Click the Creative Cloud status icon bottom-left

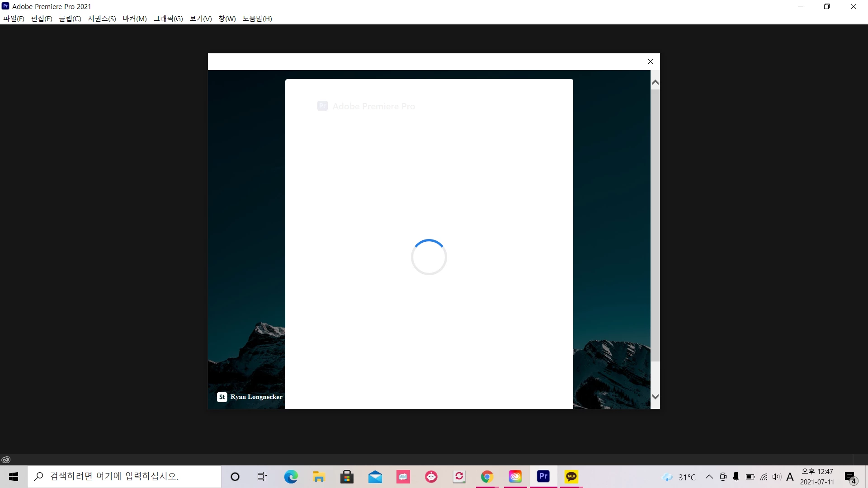pyautogui.click(x=6, y=460)
